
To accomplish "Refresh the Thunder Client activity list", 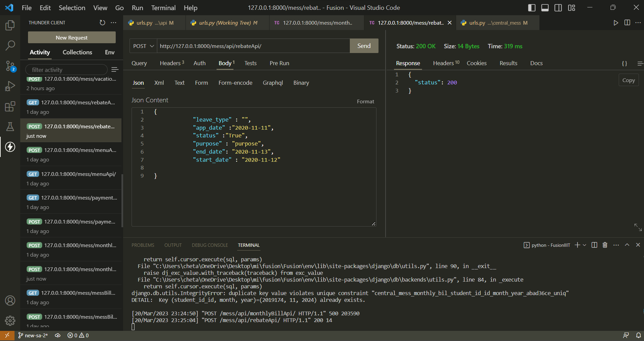I will click(102, 23).
